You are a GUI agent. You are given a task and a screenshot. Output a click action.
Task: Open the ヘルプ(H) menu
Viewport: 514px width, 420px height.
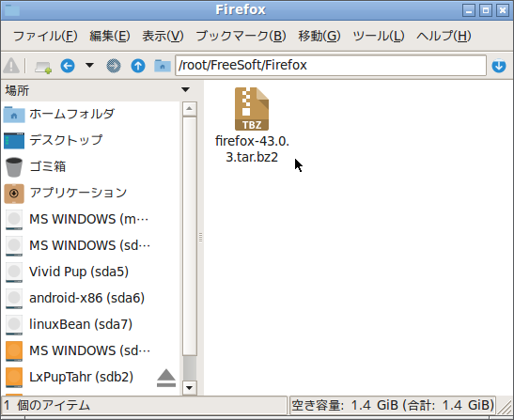[x=444, y=36]
